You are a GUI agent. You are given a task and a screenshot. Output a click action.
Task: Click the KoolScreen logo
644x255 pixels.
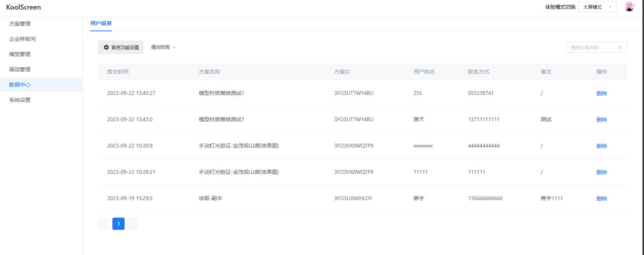point(24,7)
